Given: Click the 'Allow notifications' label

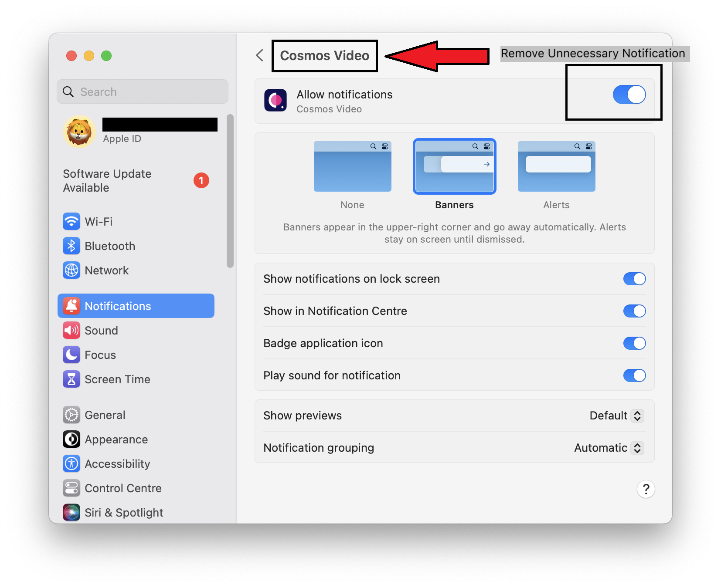Looking at the screenshot, I should click(x=344, y=95).
